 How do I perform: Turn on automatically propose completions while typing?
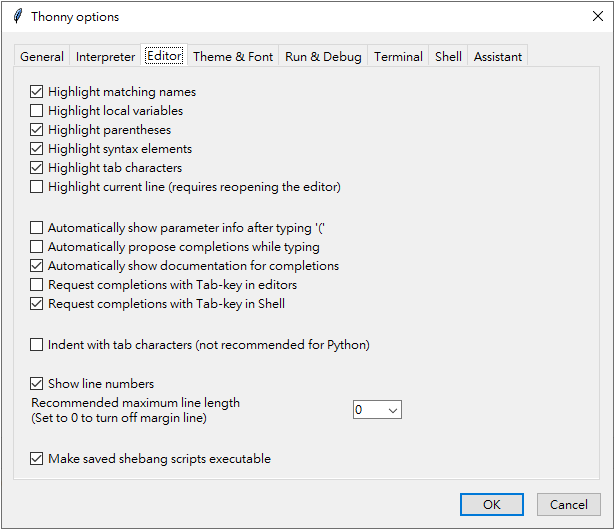[x=36, y=247]
